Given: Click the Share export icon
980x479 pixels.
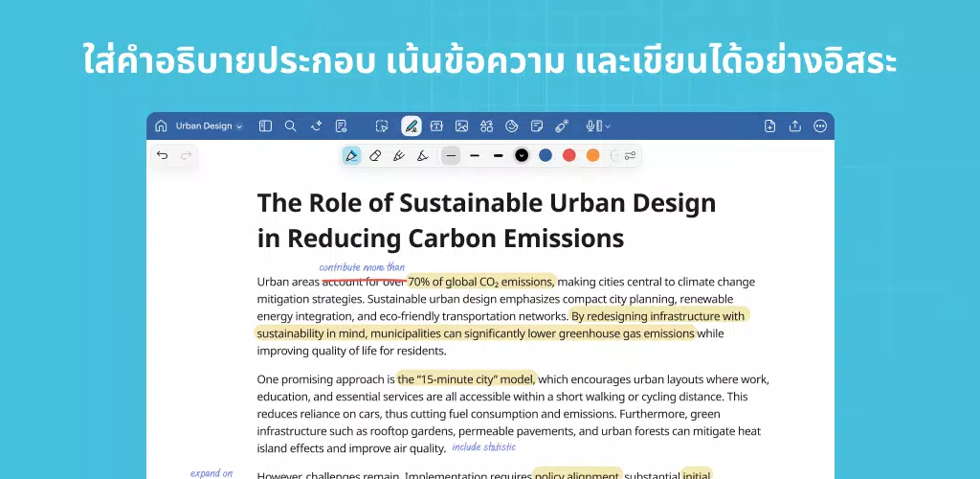Looking at the screenshot, I should pos(795,126).
